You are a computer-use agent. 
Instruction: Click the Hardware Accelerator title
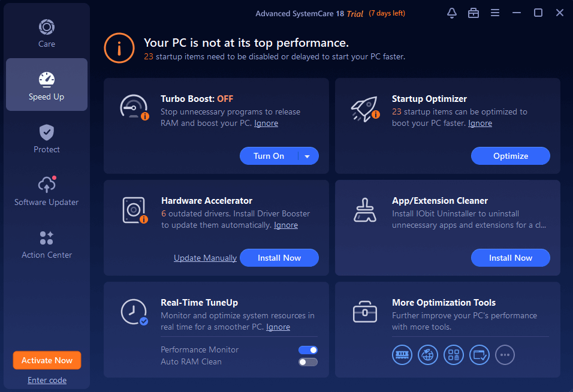206,201
